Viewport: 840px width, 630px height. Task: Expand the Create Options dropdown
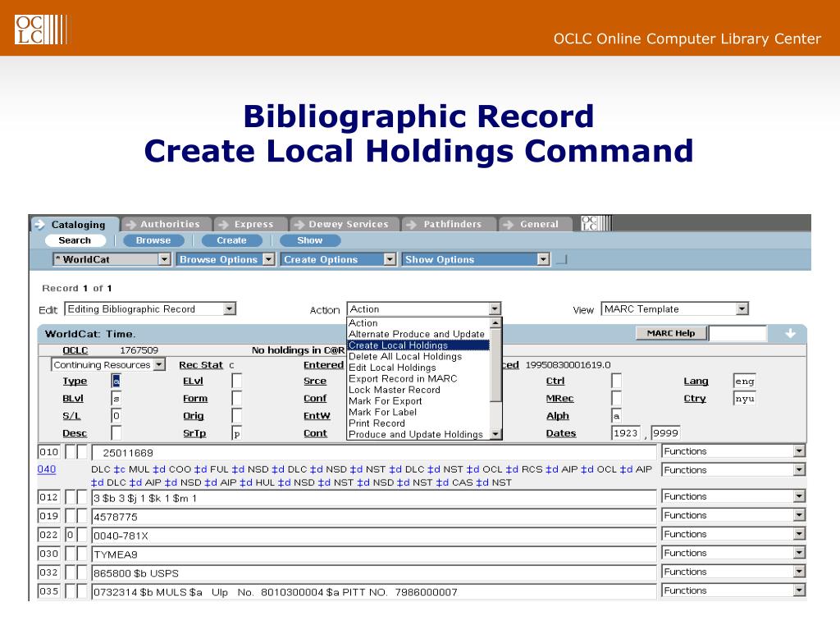[x=338, y=259]
